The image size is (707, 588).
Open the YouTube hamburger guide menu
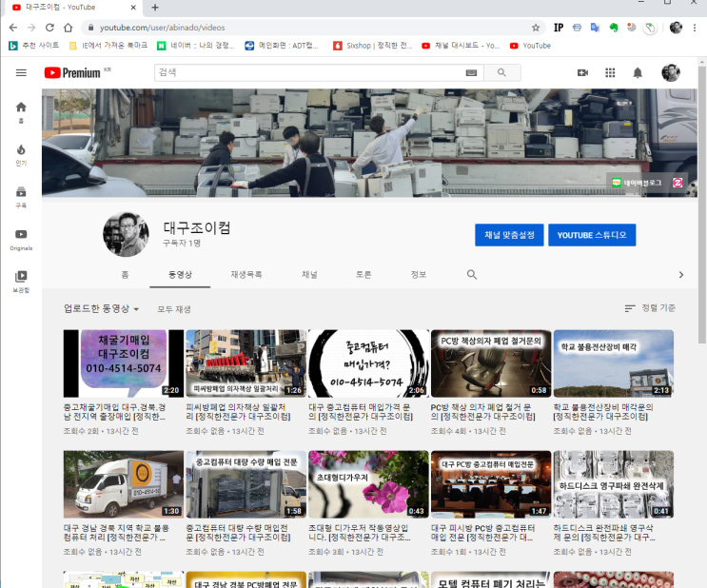pyautogui.click(x=21, y=72)
